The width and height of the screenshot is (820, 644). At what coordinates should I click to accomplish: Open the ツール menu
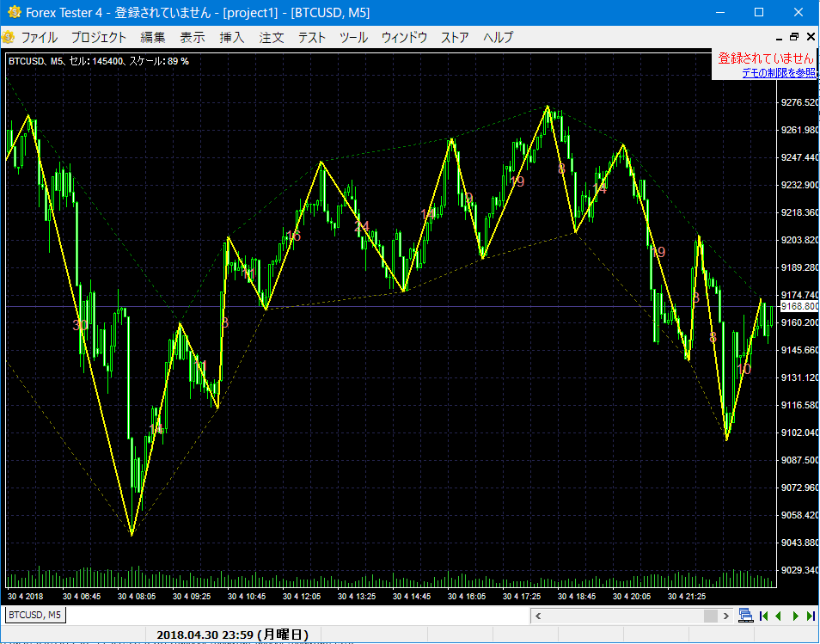point(353,37)
